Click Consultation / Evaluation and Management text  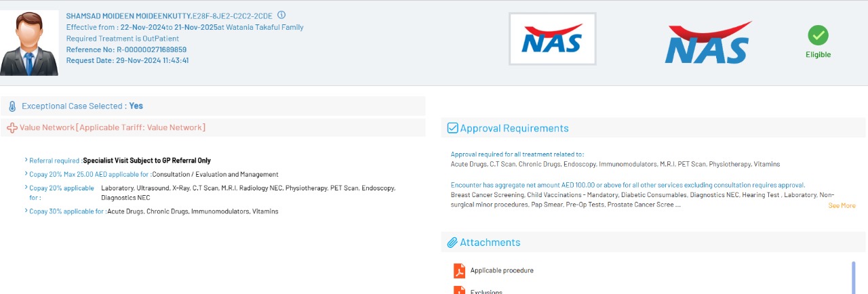click(215, 174)
